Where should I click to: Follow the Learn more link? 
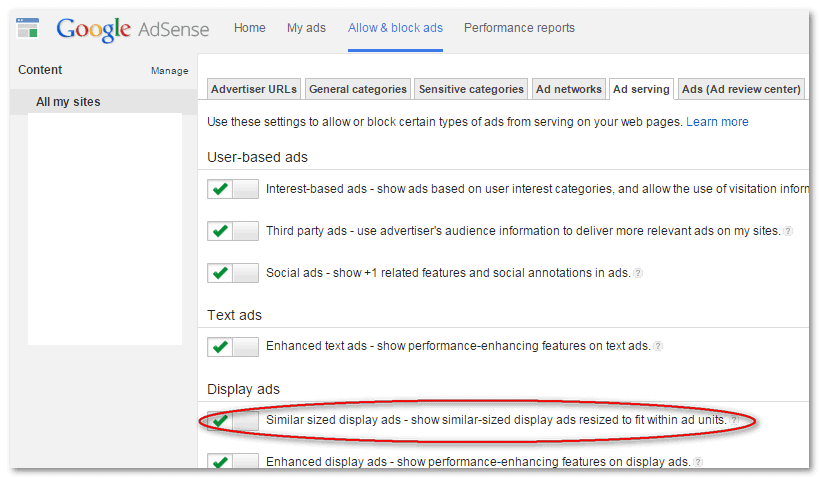point(717,122)
